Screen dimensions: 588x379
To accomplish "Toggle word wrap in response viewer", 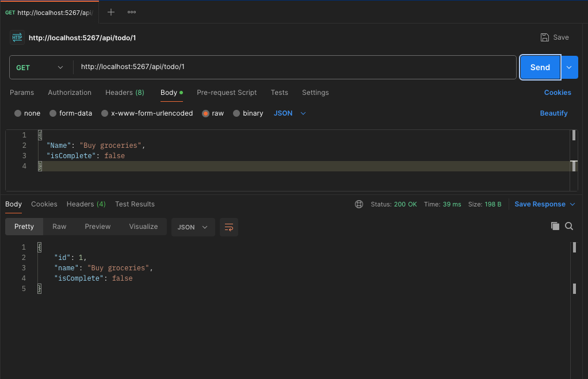I will [229, 227].
